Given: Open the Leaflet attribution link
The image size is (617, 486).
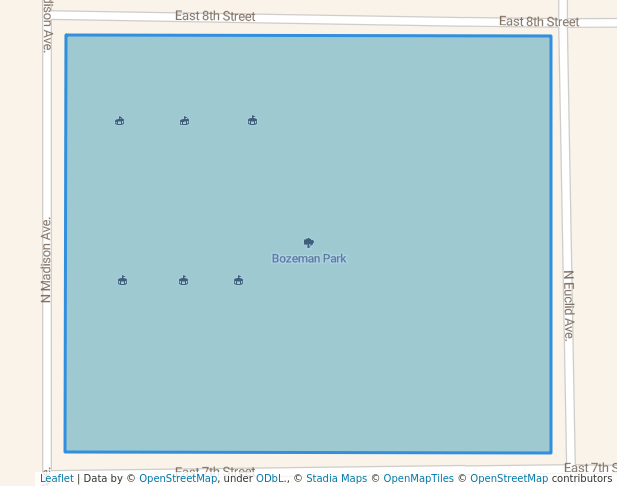Looking at the screenshot, I should (x=56, y=478).
